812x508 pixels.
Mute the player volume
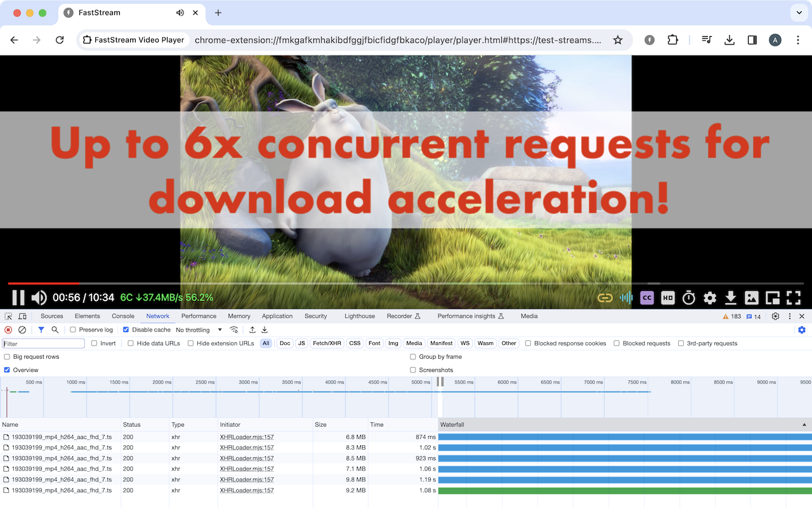pyautogui.click(x=39, y=297)
